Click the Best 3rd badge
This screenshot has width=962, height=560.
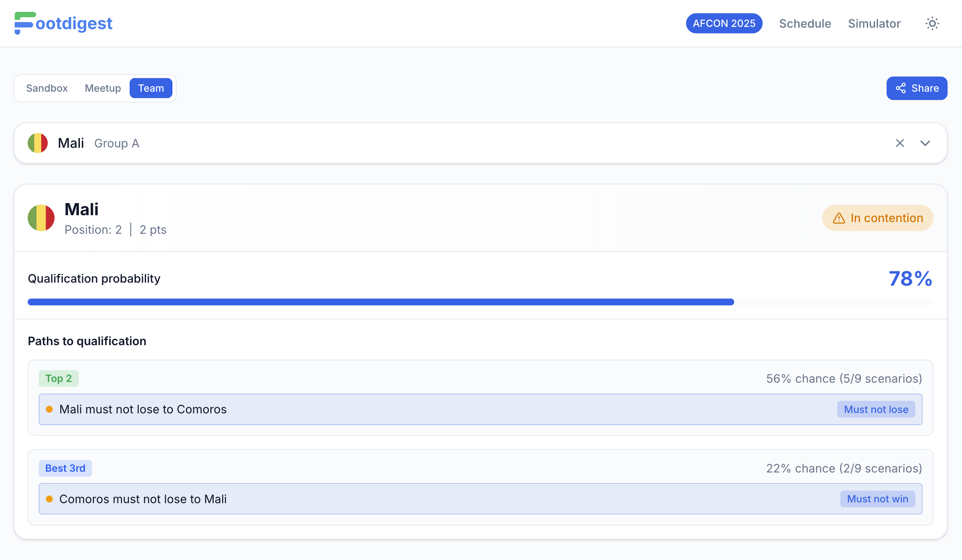[x=65, y=468]
